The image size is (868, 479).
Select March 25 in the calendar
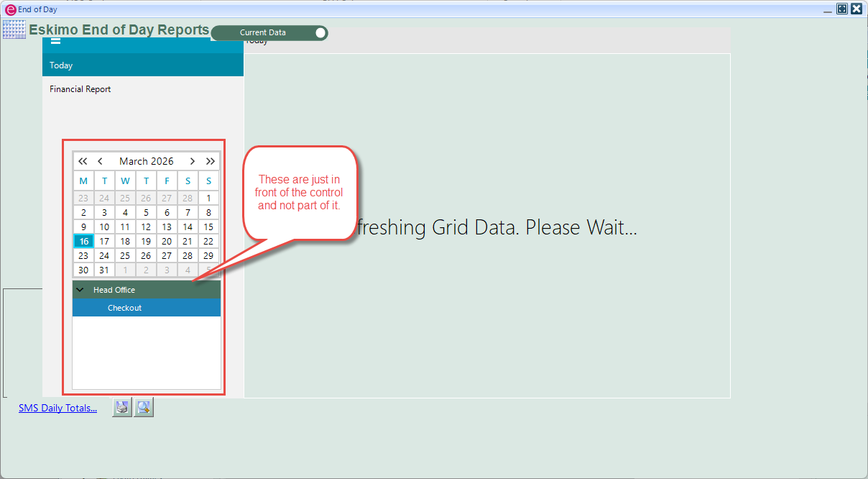pyautogui.click(x=125, y=255)
